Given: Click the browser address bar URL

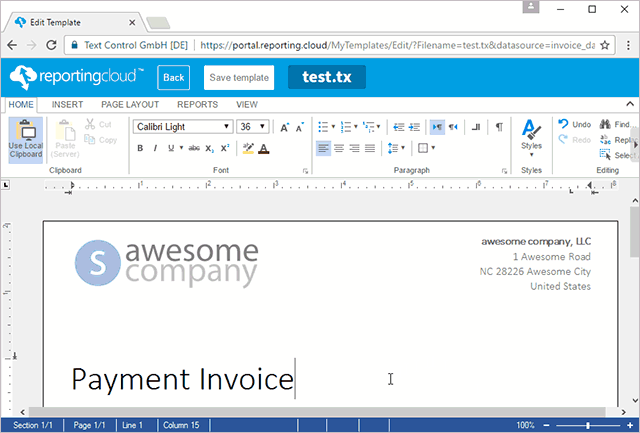Looking at the screenshot, I should (398, 45).
